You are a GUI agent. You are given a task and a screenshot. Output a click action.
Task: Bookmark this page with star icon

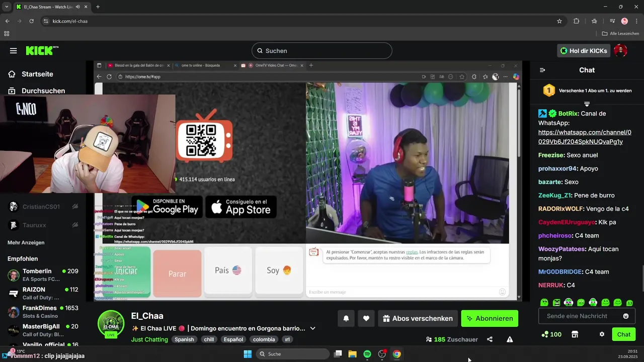click(x=559, y=21)
